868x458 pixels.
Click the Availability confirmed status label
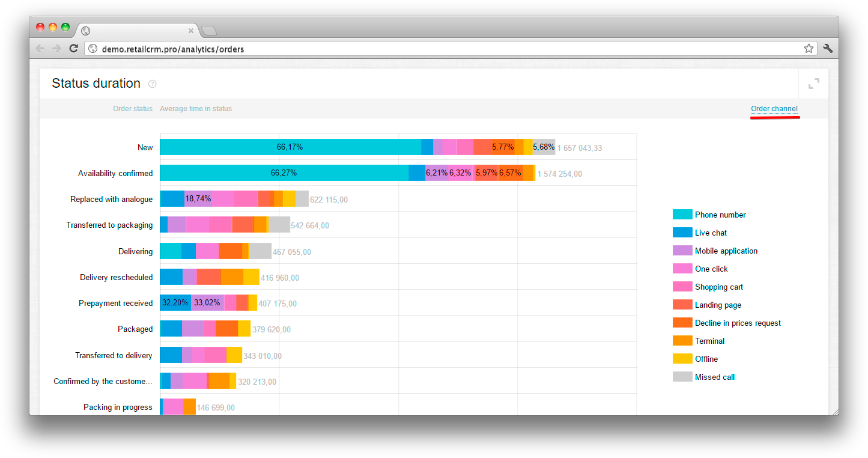tap(115, 174)
